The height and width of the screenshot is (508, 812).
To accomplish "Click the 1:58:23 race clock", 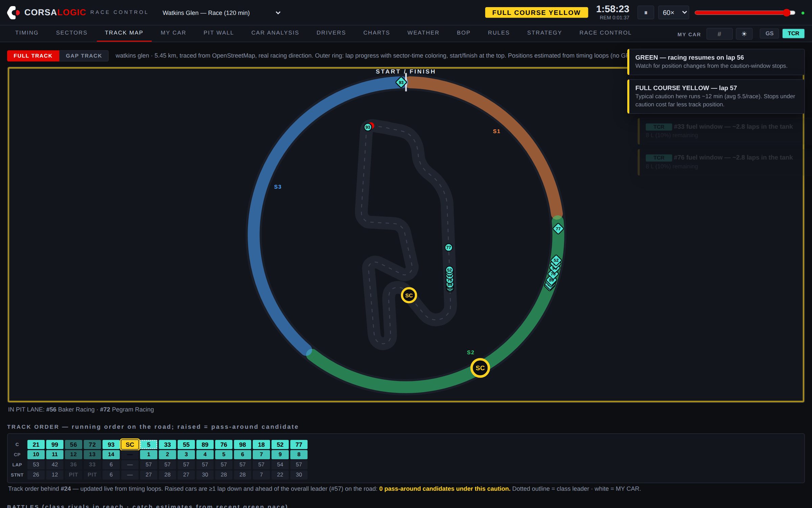I will [612, 9].
